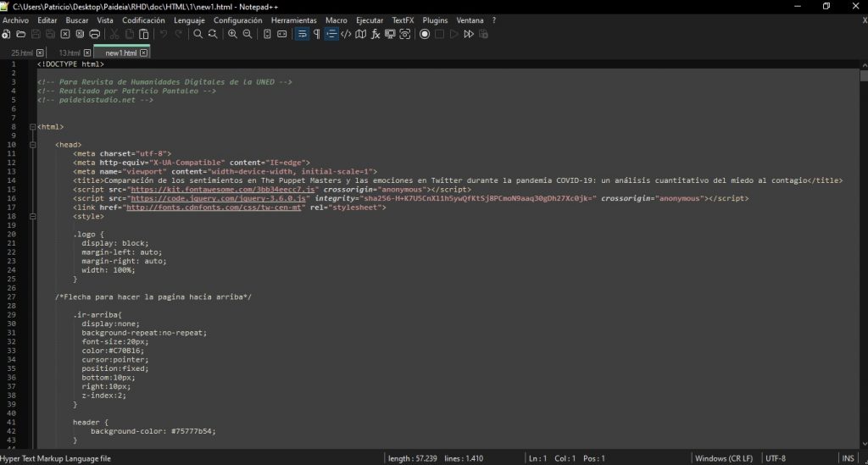Screen dimensions: 868x465
Task: Click the X beside the menu bar
Action: coord(864,20)
